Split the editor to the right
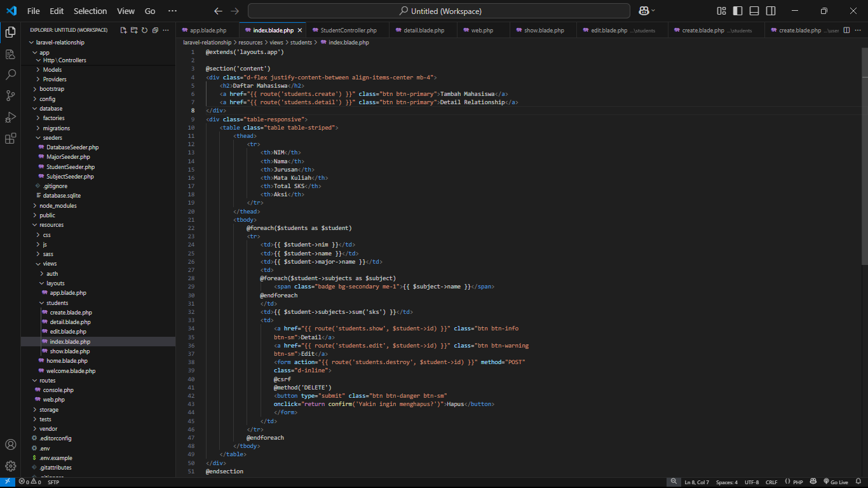868x488 pixels. [845, 30]
